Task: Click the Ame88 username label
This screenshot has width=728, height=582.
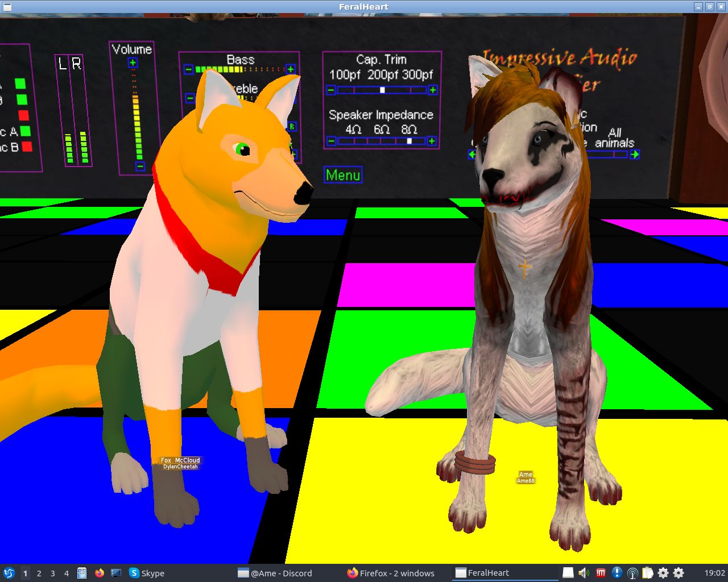Action: click(x=526, y=481)
